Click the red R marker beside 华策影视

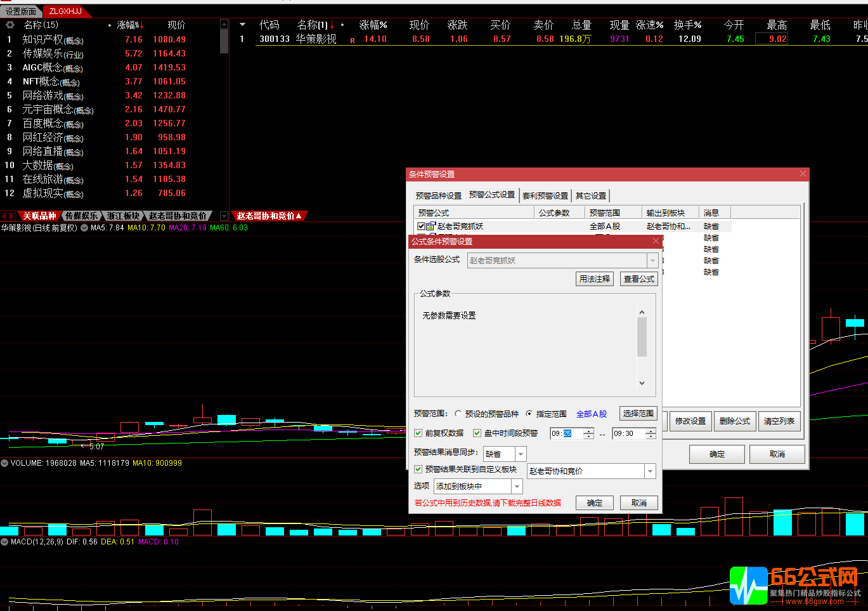tap(353, 40)
